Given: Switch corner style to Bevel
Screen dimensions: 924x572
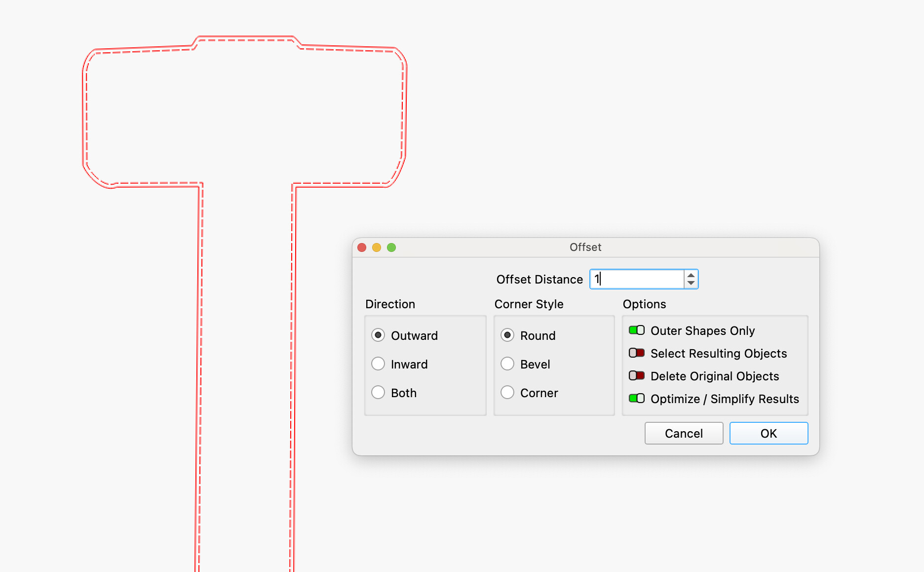Looking at the screenshot, I should [x=507, y=364].
